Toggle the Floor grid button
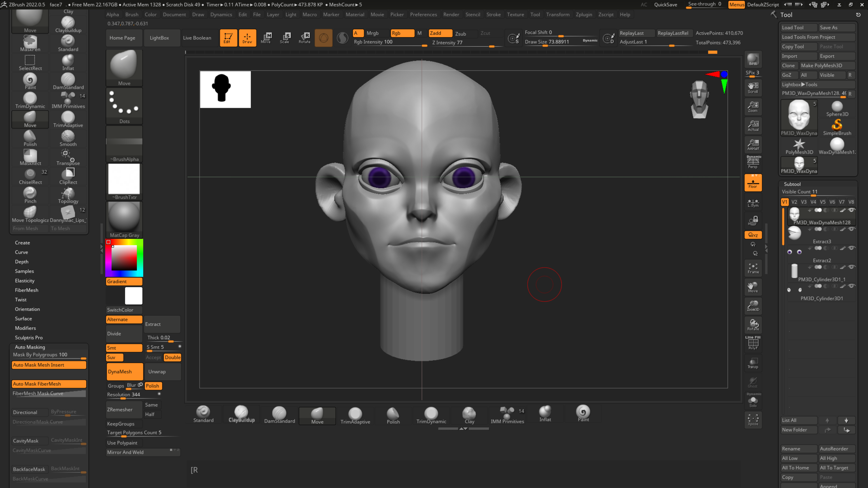The width and height of the screenshot is (868, 488). [753, 183]
